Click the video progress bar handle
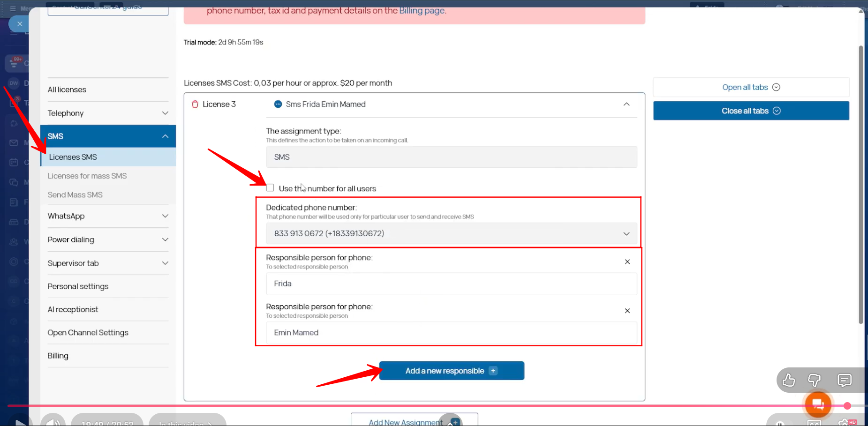The height and width of the screenshot is (426, 868). 847,406
